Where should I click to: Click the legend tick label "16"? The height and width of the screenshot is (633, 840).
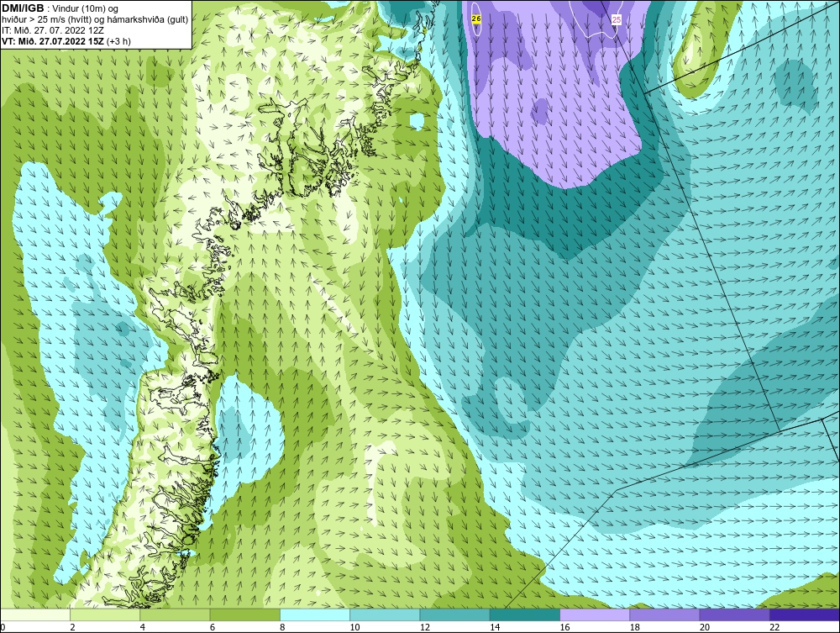pyautogui.click(x=565, y=627)
